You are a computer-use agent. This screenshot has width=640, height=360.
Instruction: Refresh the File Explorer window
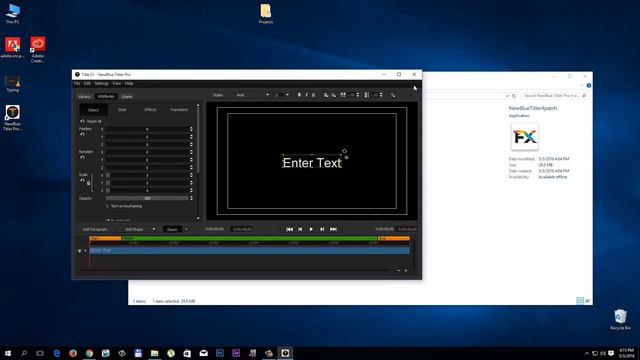pyautogui.click(x=514, y=96)
